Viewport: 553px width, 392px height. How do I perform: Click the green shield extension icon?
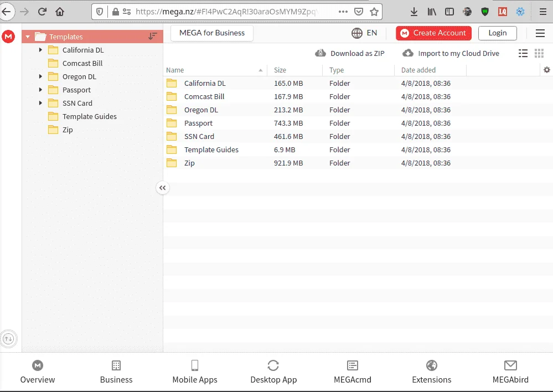click(x=485, y=12)
